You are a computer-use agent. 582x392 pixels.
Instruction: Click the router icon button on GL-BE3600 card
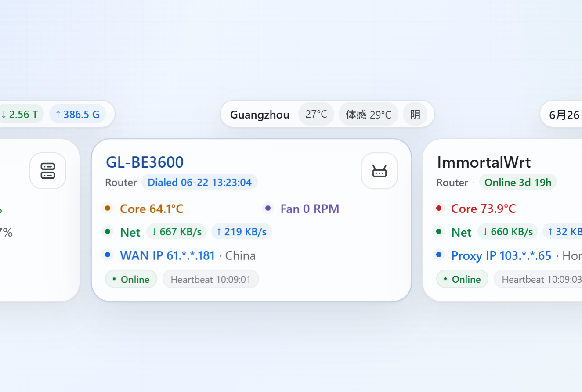tap(380, 171)
